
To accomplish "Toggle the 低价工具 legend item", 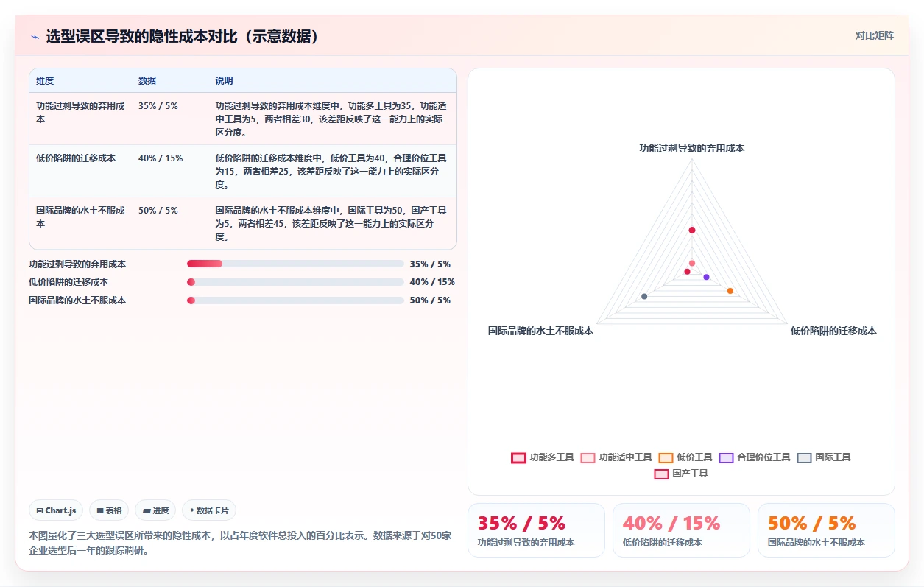I will [685, 457].
